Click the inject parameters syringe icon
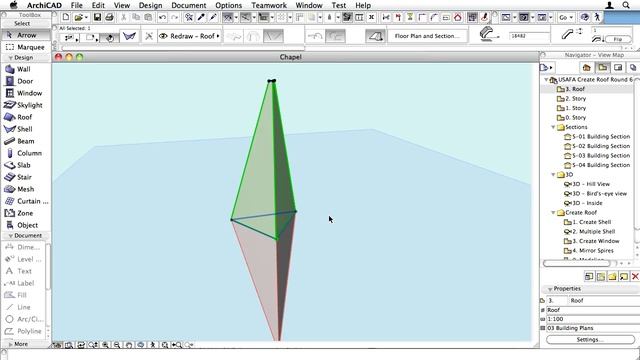 click(213, 17)
